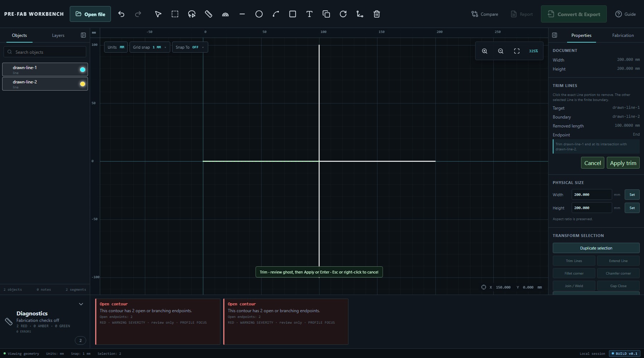The image size is (644, 358).
Task: Open the Guide help
Action: pyautogui.click(x=625, y=14)
